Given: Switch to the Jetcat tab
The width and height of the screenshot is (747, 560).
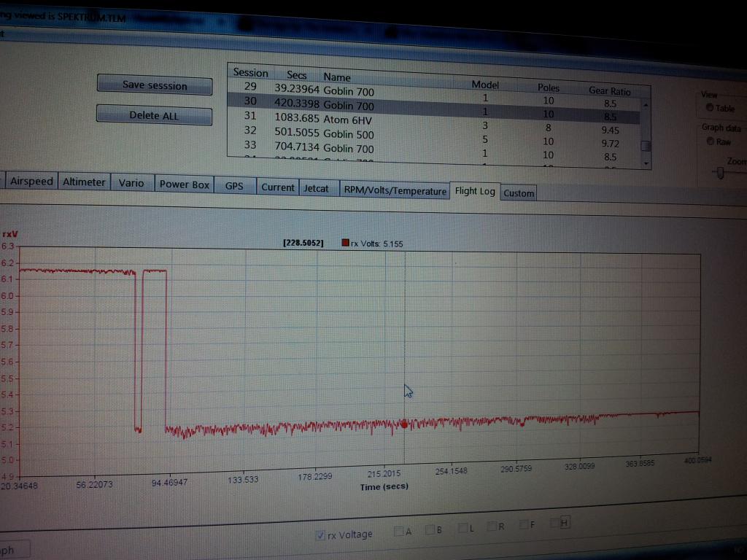Looking at the screenshot, I should point(316,189).
